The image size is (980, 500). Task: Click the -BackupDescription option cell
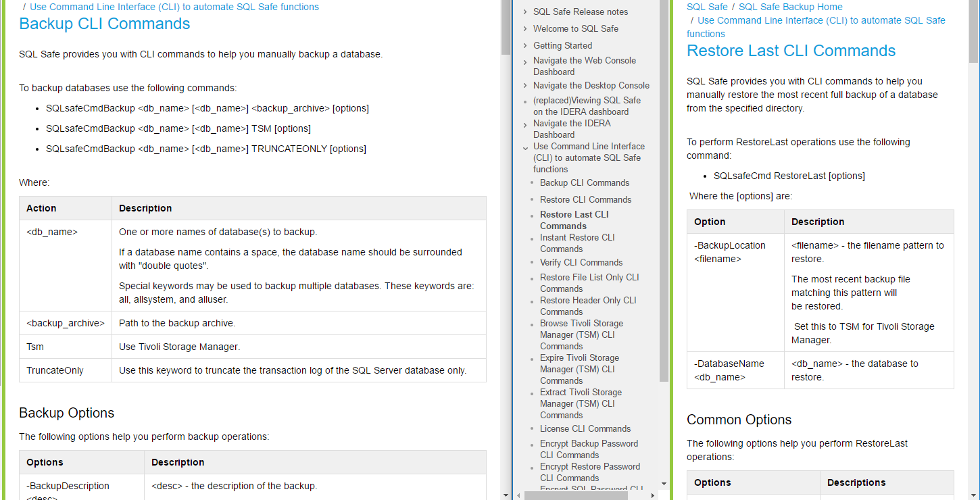point(82,487)
